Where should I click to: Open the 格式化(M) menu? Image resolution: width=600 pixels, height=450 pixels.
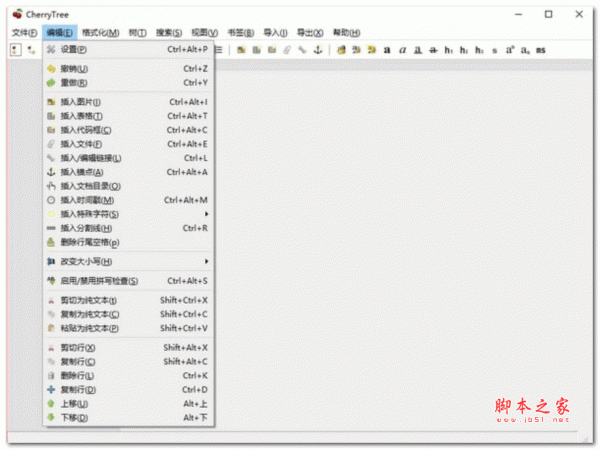pyautogui.click(x=99, y=32)
